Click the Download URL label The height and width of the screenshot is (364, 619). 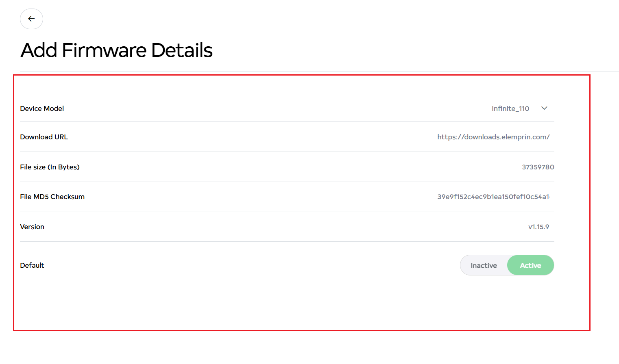coord(44,137)
